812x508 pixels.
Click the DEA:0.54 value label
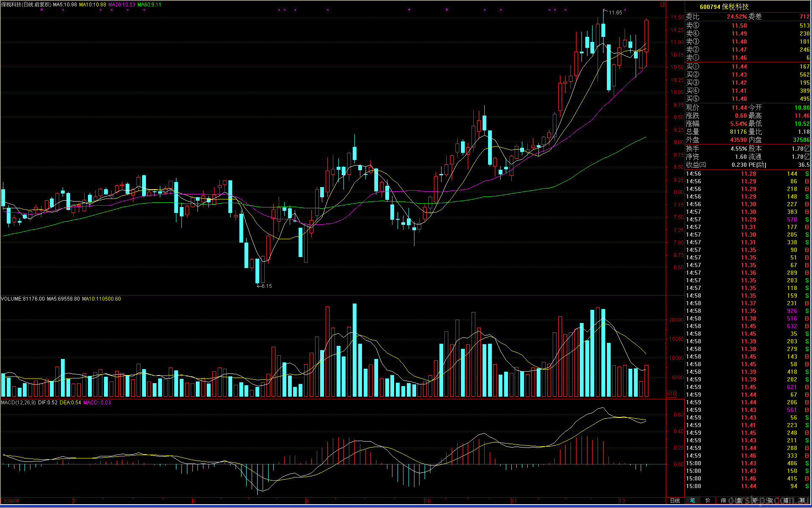[70, 403]
